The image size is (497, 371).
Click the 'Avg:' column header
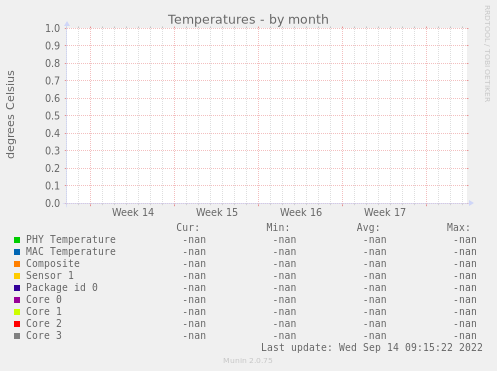[x=368, y=228]
